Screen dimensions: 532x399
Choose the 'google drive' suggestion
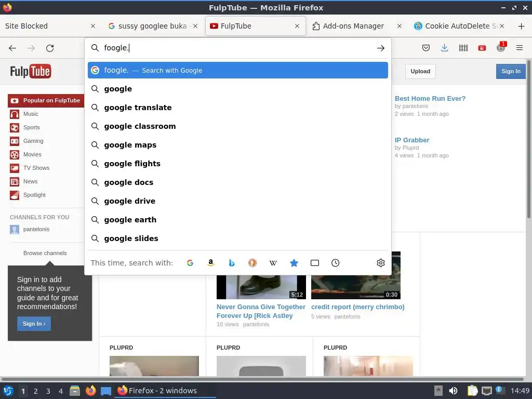(x=238, y=201)
